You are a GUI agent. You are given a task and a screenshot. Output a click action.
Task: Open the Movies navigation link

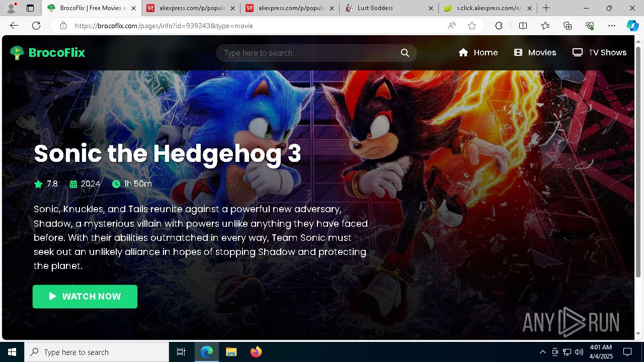535,53
